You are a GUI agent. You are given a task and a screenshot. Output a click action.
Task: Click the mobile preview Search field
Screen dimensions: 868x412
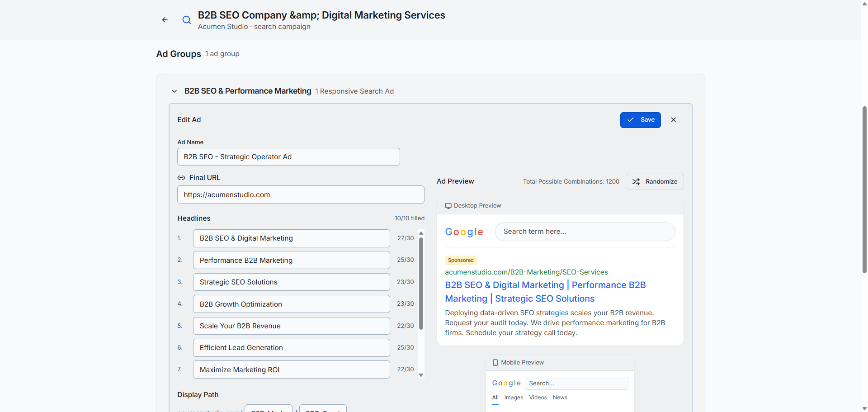[x=576, y=384]
